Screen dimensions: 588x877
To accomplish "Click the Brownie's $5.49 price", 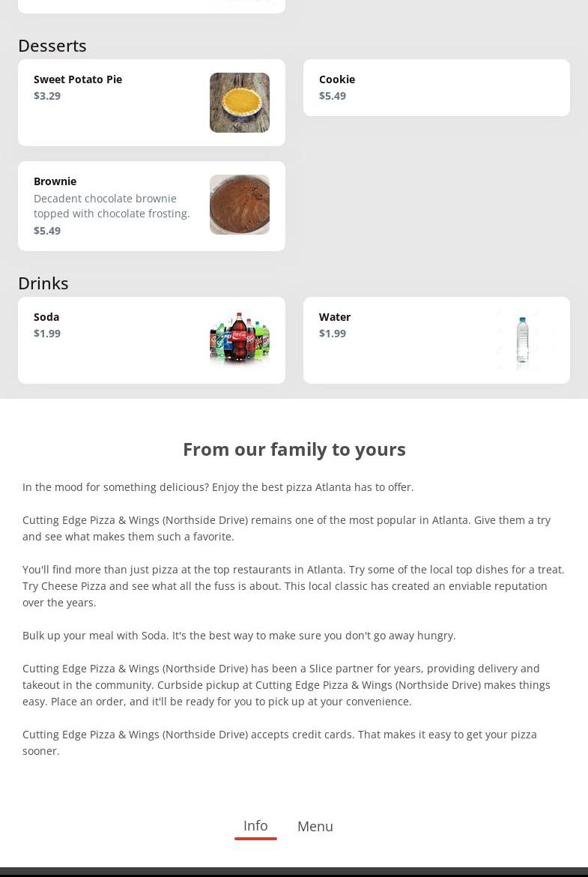I will [47, 231].
